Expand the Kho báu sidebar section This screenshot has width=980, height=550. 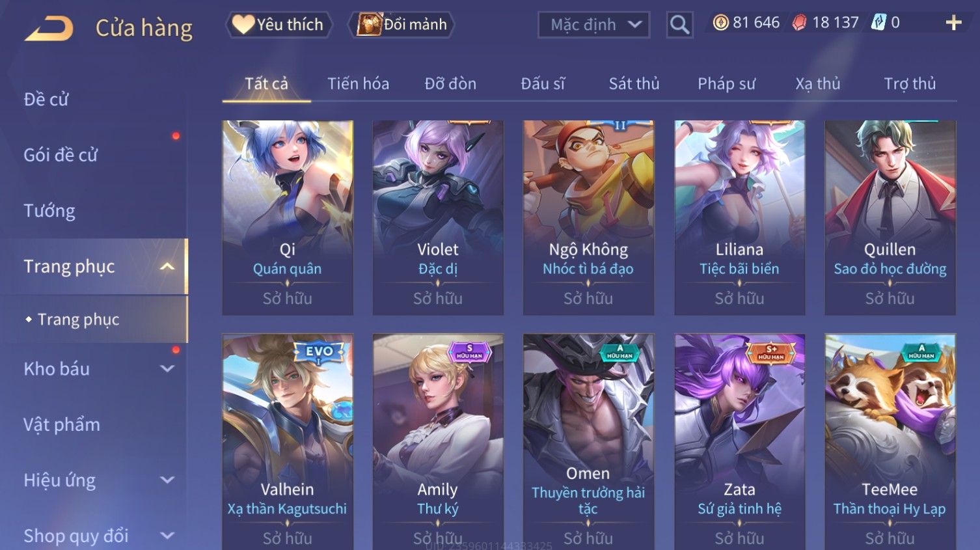(x=167, y=368)
